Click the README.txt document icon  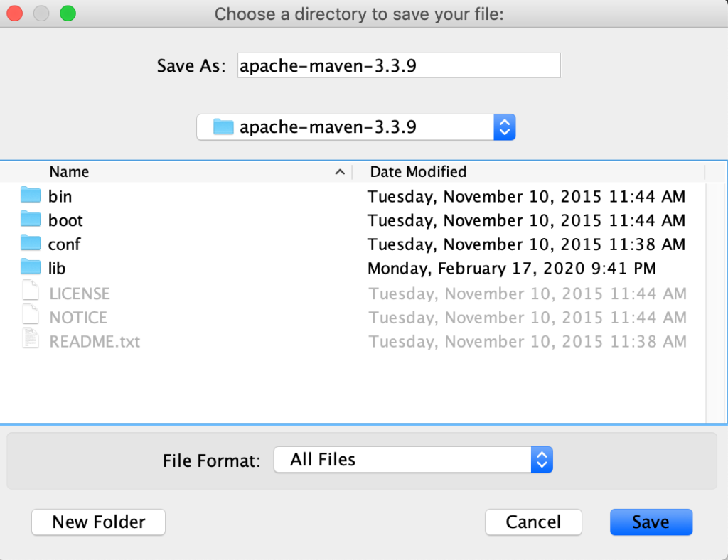(x=31, y=340)
